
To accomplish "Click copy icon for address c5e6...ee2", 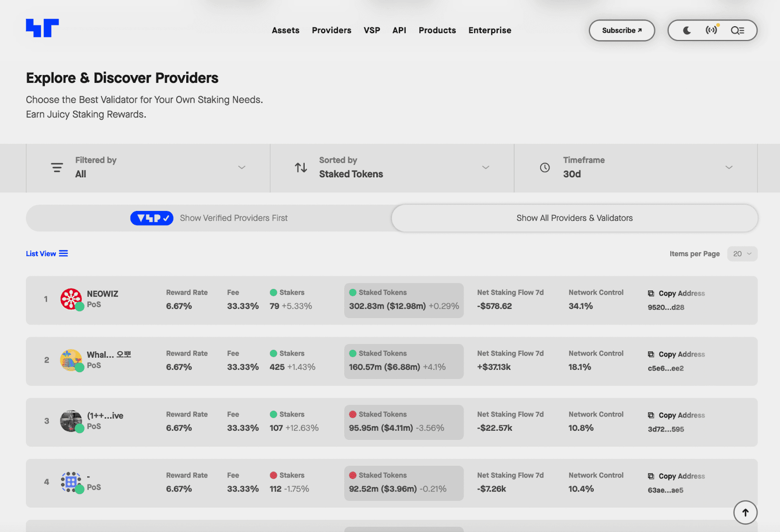I will click(651, 354).
